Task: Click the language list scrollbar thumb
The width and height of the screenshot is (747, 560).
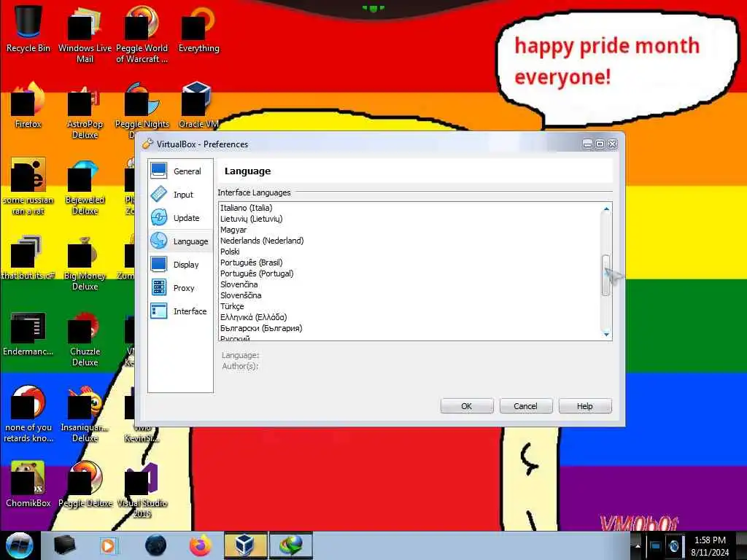Action: click(606, 275)
